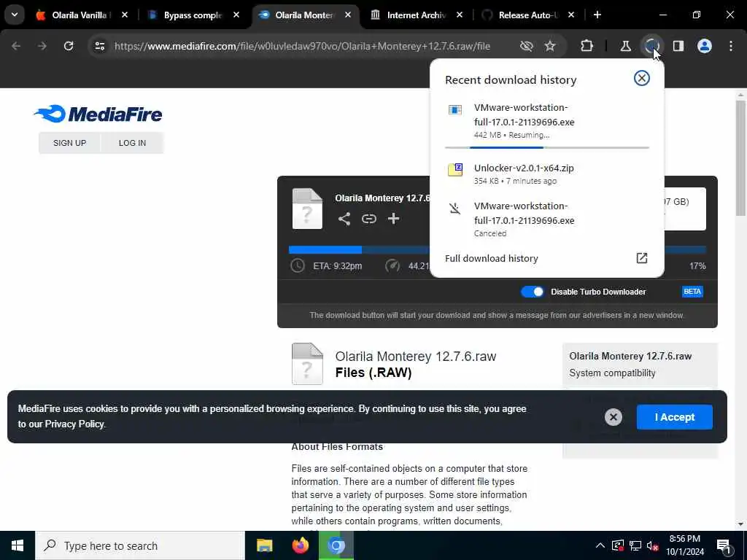Close the Internet Archive tab
The height and width of the screenshot is (560, 747).
click(460, 15)
